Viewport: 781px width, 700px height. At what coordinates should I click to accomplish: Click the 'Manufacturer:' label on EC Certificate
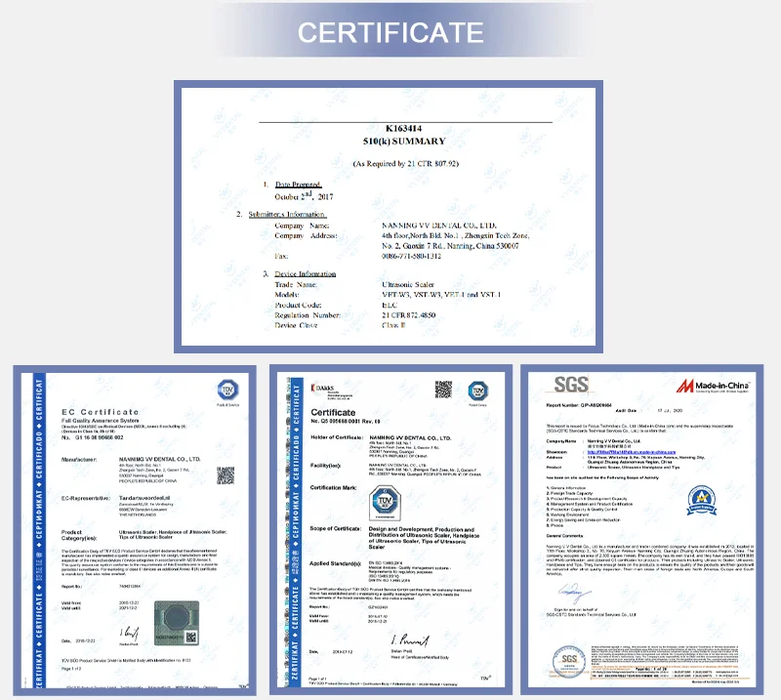(x=79, y=460)
